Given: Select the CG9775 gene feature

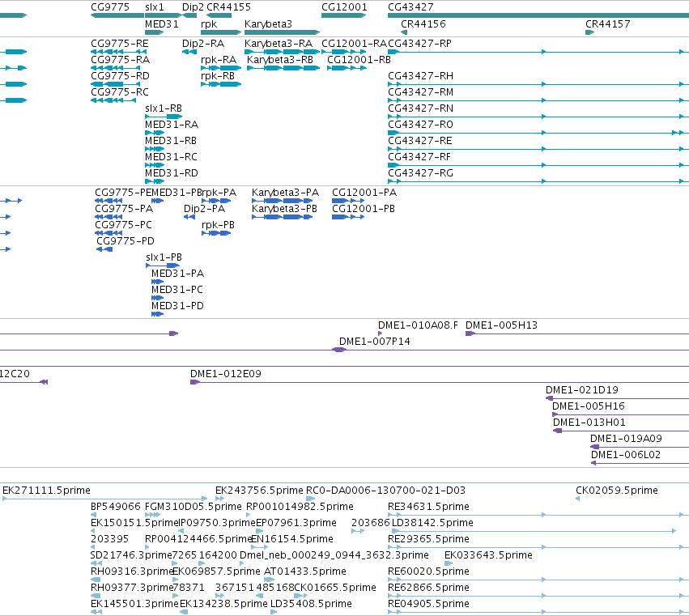Looking at the screenshot, I should (117, 15).
